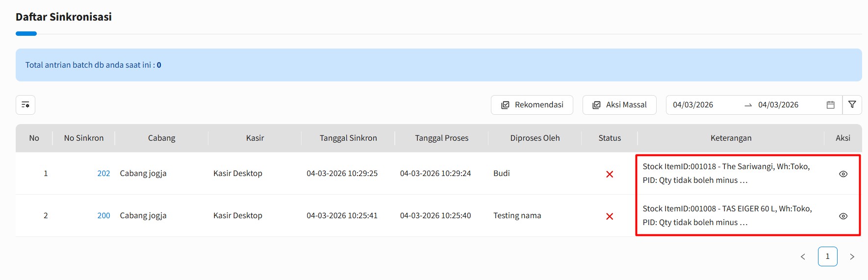View details of sync 202 via eye icon
Screen dimensions: 868x280
[x=843, y=174]
